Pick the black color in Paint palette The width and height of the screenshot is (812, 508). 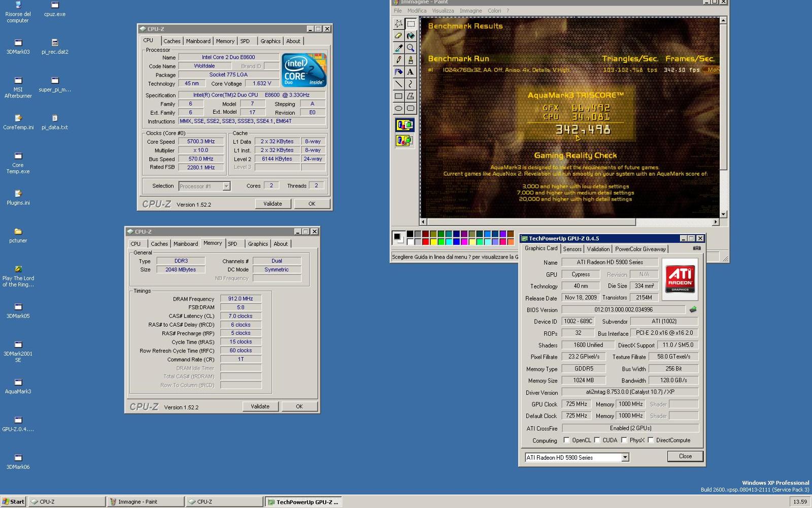(x=410, y=234)
